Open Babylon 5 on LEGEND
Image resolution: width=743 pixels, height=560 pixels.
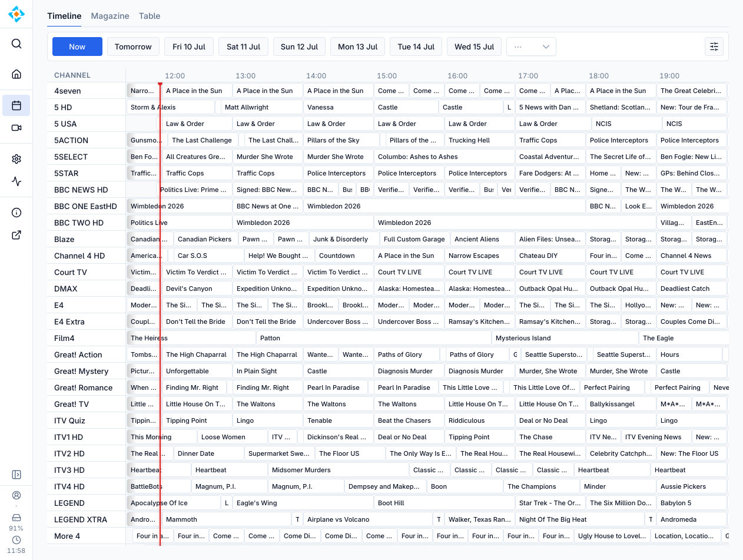[x=692, y=503]
